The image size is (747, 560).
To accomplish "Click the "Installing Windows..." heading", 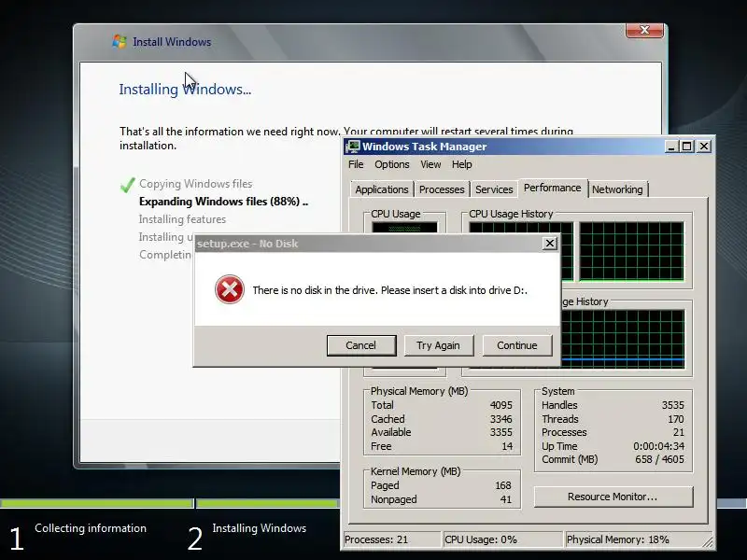I will click(185, 89).
